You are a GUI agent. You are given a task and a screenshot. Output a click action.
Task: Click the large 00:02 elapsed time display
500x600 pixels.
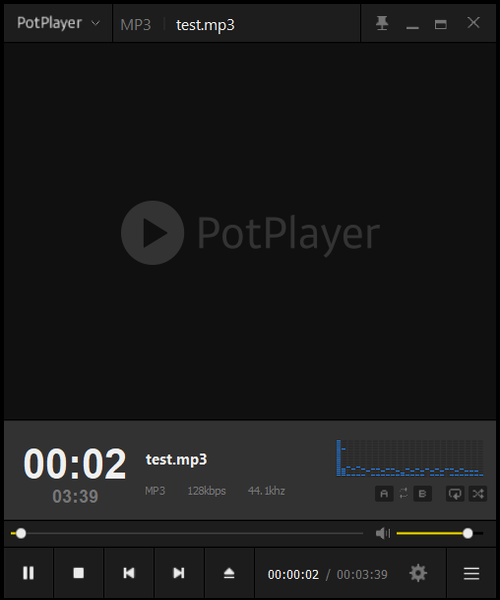coord(75,464)
